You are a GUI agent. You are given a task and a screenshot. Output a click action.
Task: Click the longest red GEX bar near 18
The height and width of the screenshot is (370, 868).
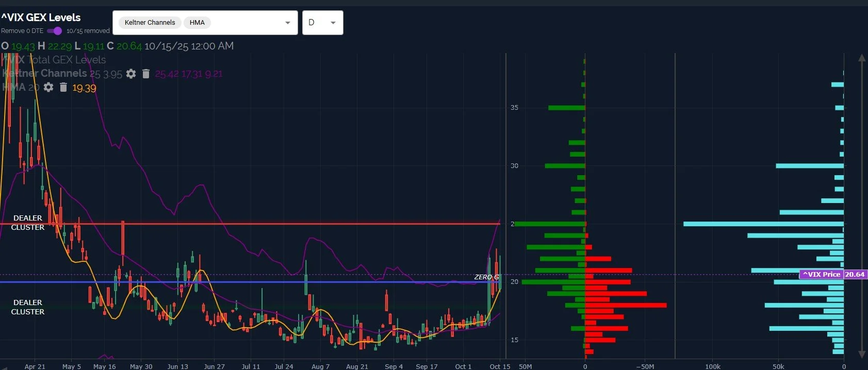(x=626, y=306)
